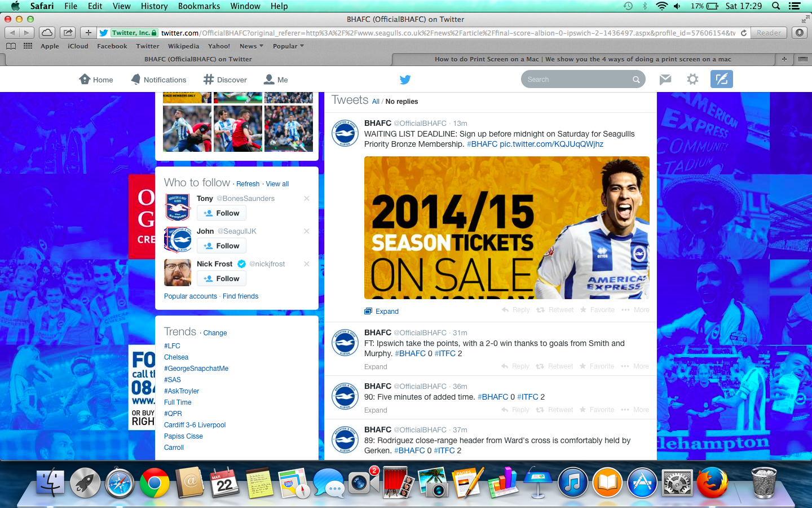Open the settings gear menu
This screenshot has width=812, height=508.
(x=692, y=80)
